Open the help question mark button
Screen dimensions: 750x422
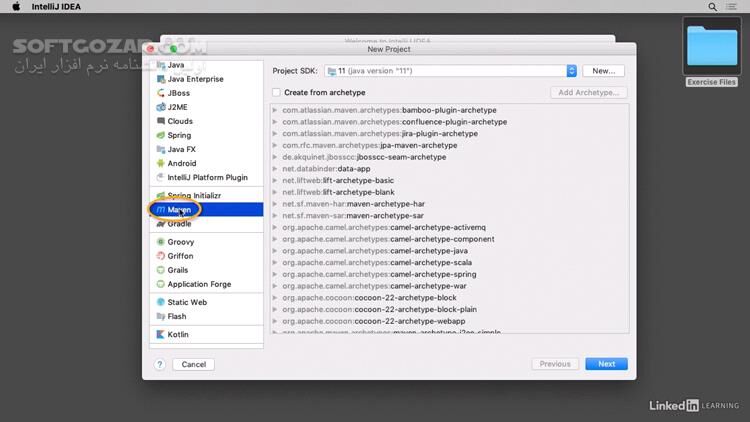159,365
